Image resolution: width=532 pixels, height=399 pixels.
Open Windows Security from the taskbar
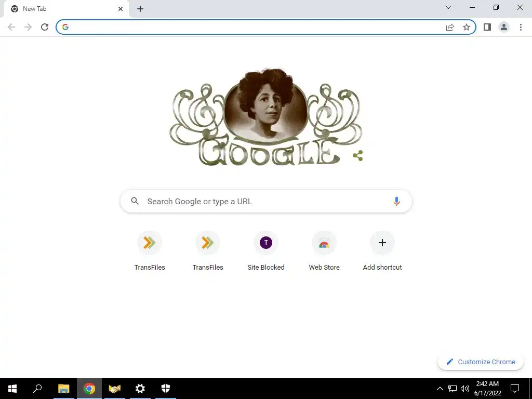click(166, 389)
